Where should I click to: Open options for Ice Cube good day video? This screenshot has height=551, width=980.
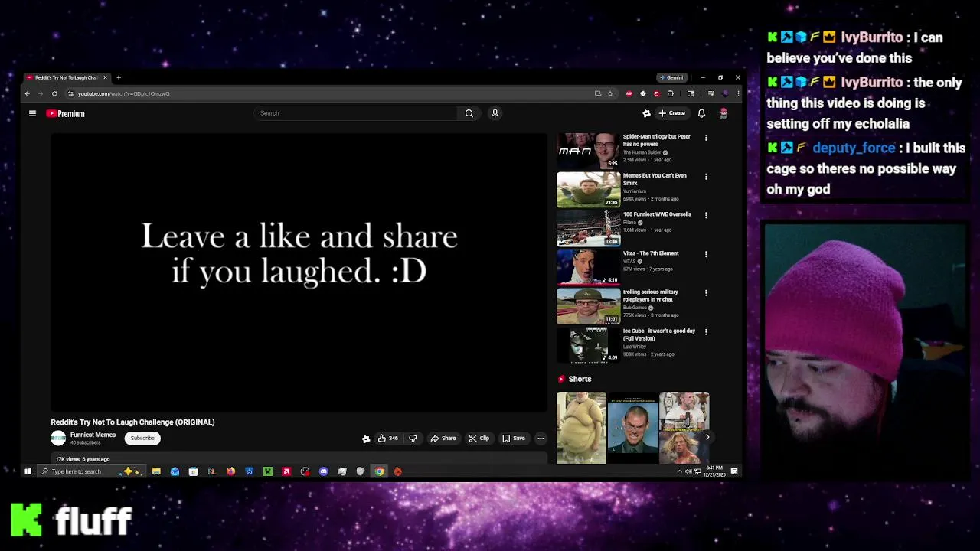(706, 332)
